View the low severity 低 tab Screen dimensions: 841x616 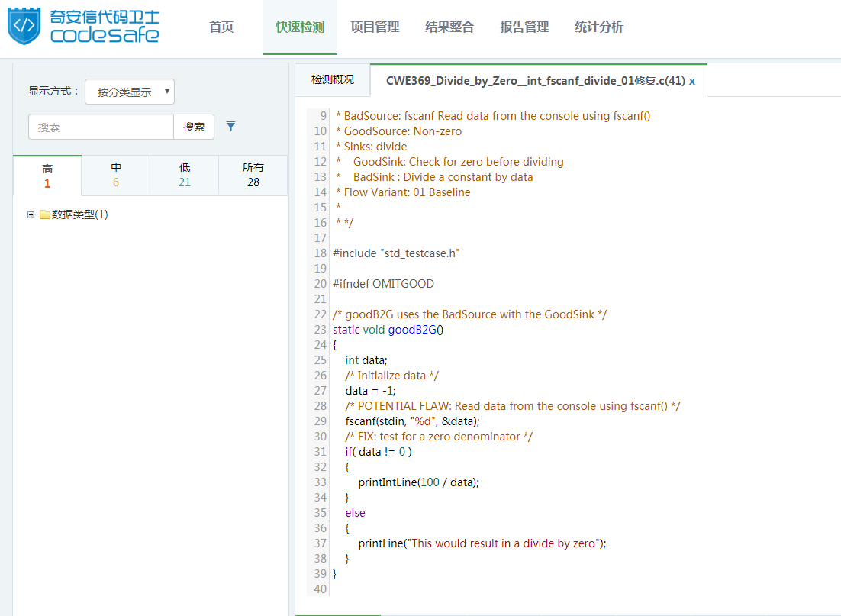pos(185,175)
